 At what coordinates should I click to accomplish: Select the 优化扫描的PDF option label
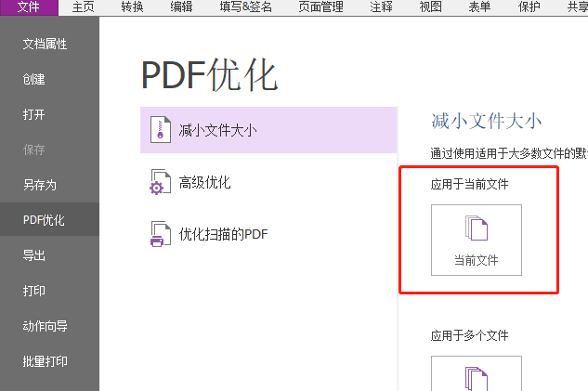click(x=224, y=234)
